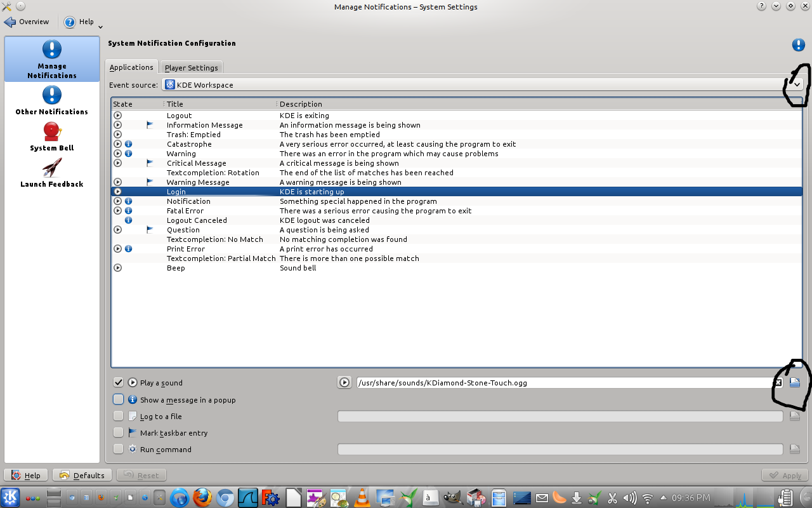The height and width of the screenshot is (508, 812).
Task: Enable Show a message in a popup
Action: tap(119, 399)
